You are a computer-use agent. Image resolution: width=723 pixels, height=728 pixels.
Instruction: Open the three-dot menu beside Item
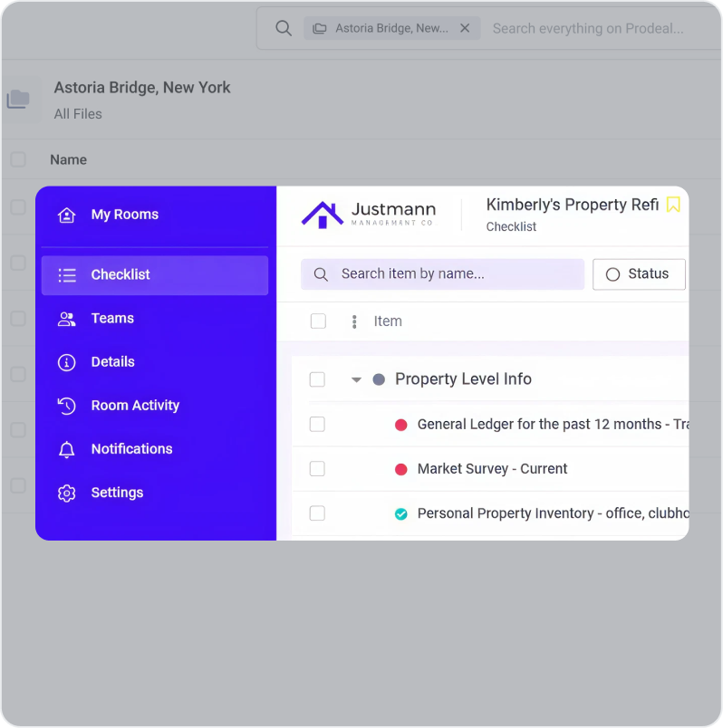click(x=354, y=321)
